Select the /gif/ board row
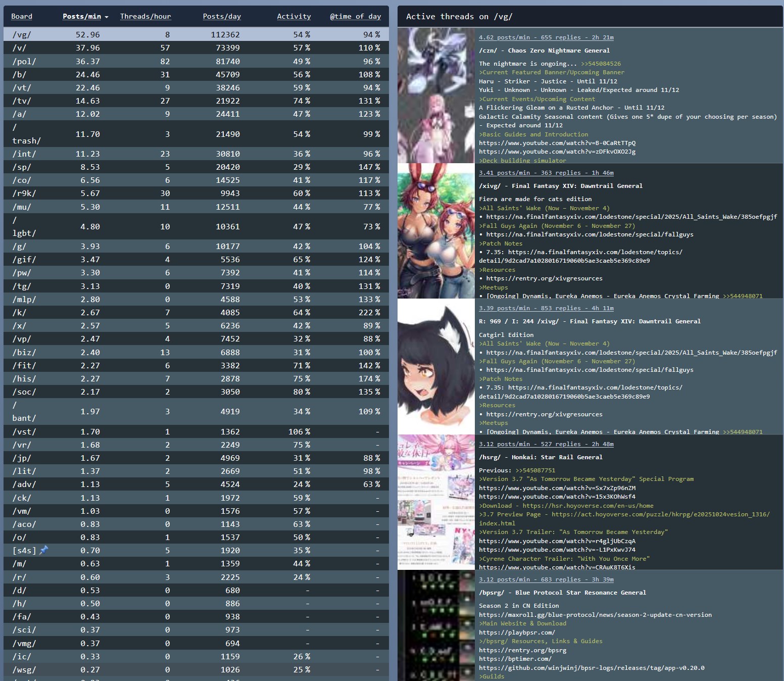 pyautogui.click(x=196, y=259)
